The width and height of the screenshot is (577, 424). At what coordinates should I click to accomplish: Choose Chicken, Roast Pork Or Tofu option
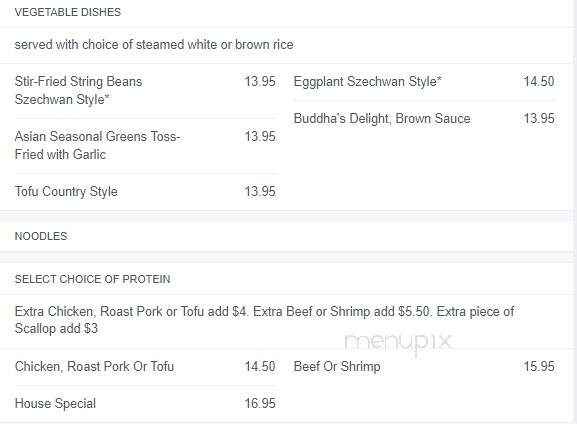point(94,366)
